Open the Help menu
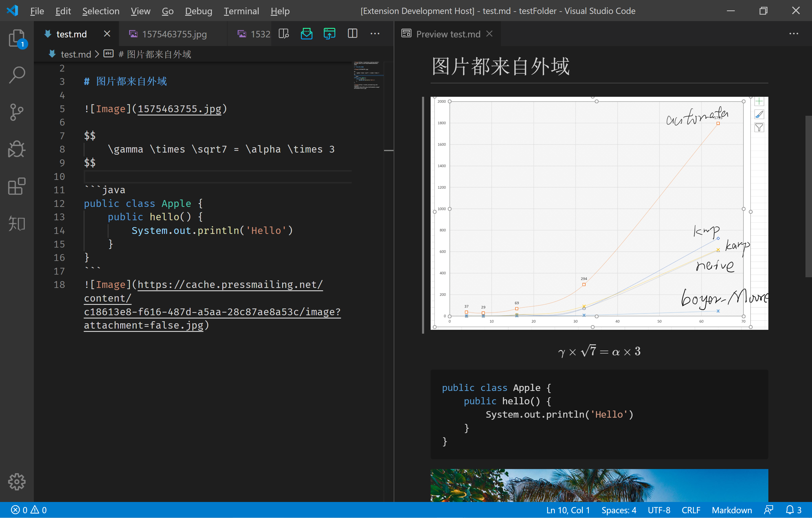 point(280,11)
